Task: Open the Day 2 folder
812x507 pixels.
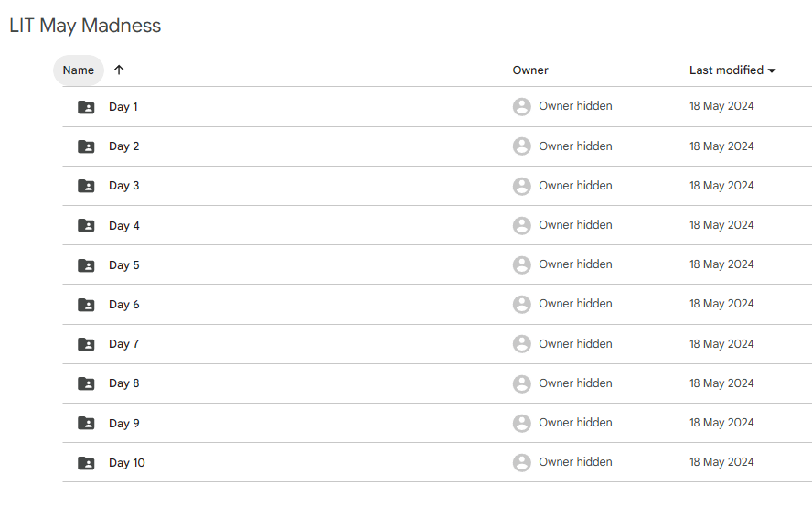Action: 124,146
